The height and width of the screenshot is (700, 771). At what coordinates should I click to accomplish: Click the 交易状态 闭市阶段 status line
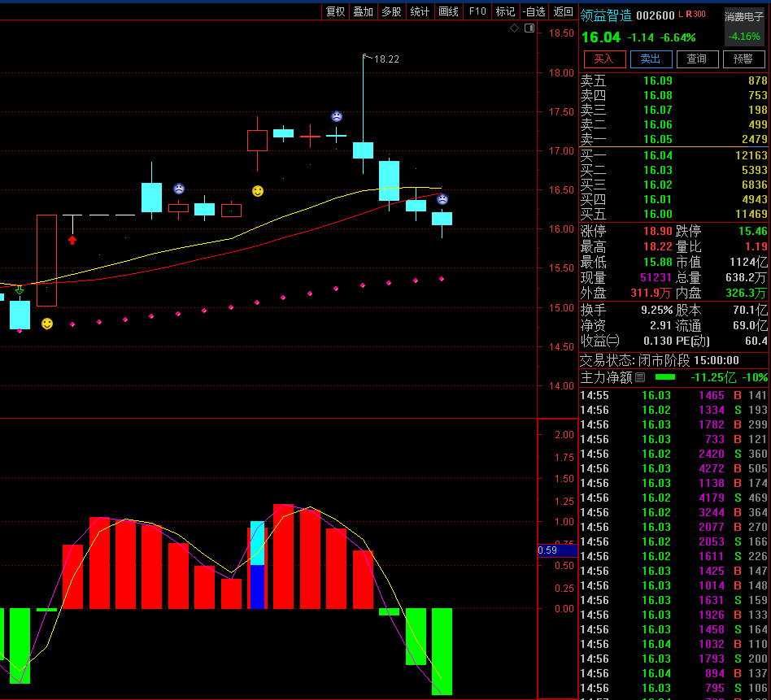(660, 361)
